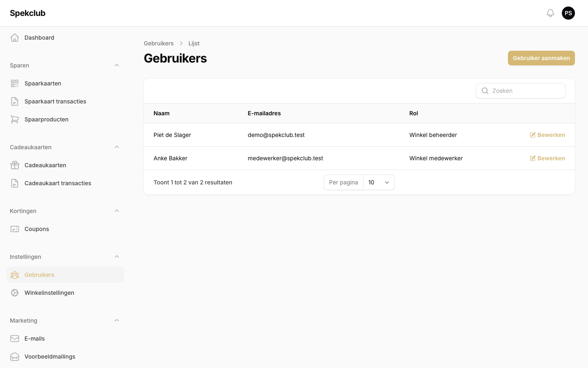Open Winkelinstellingen in the sidebar
The width and height of the screenshot is (588, 368).
coord(65,293)
